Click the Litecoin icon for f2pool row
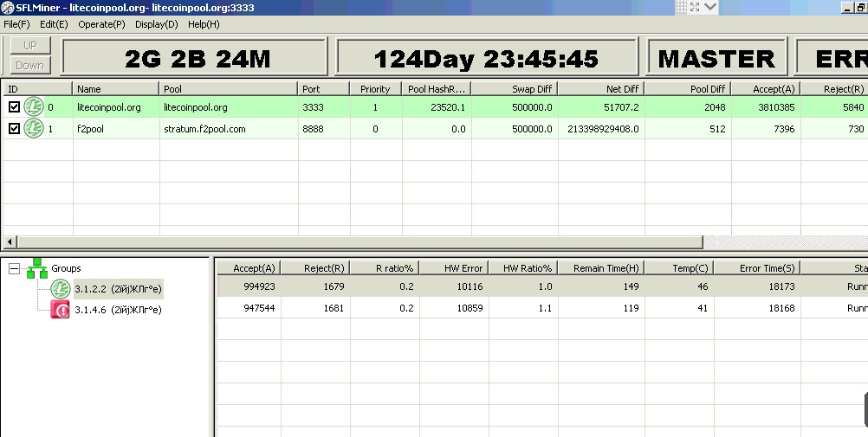The height and width of the screenshot is (437, 868). (33, 129)
